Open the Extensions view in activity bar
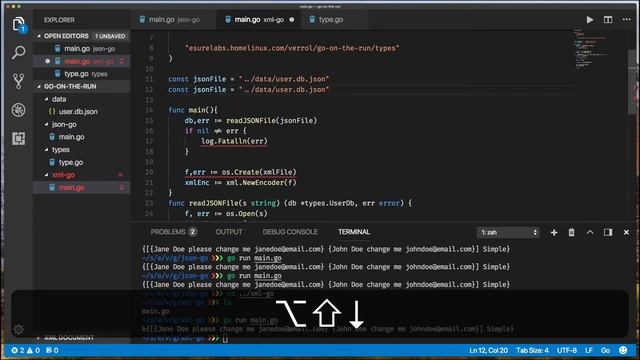Viewport: 640px width, 360px height. 18,138
